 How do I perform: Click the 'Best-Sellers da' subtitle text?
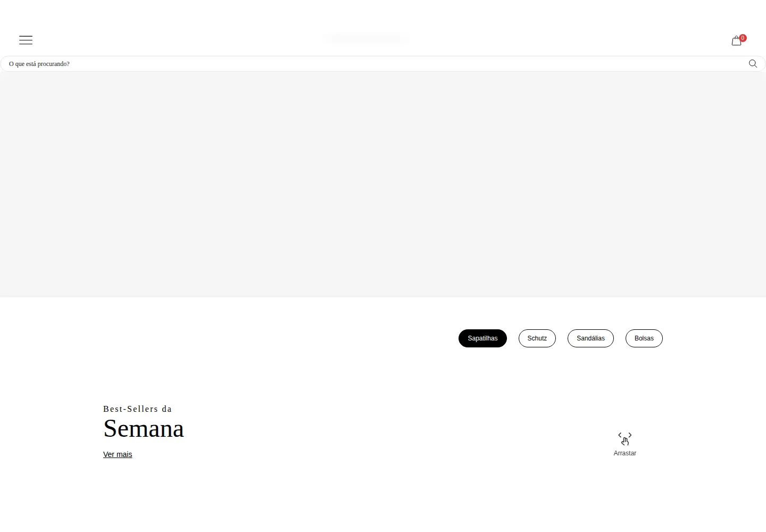[x=137, y=409]
